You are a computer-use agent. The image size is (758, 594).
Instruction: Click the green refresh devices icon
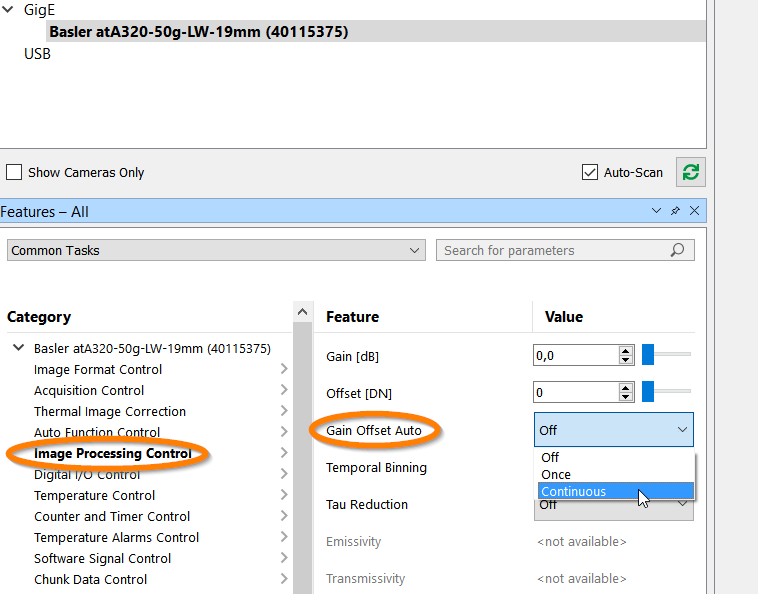point(690,172)
